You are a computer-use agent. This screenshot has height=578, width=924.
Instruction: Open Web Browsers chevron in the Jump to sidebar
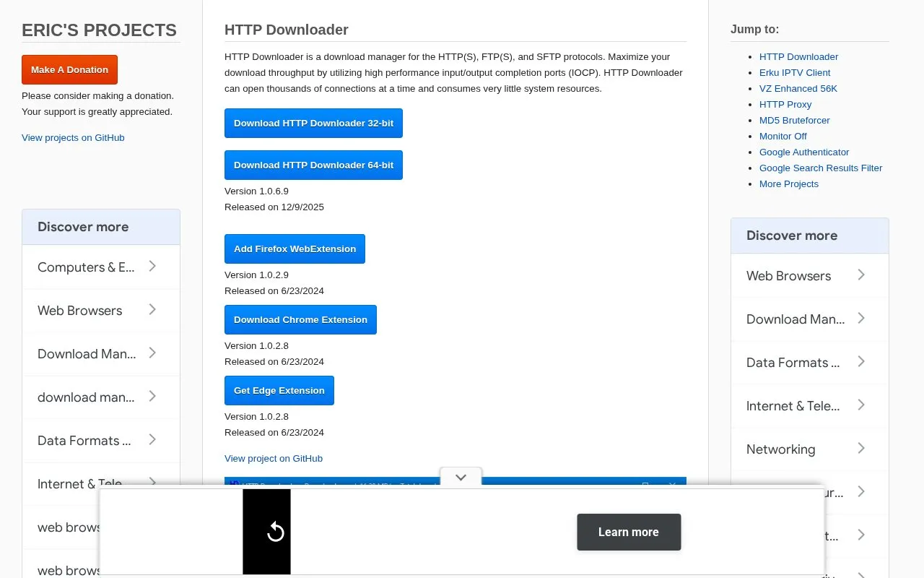(861, 275)
